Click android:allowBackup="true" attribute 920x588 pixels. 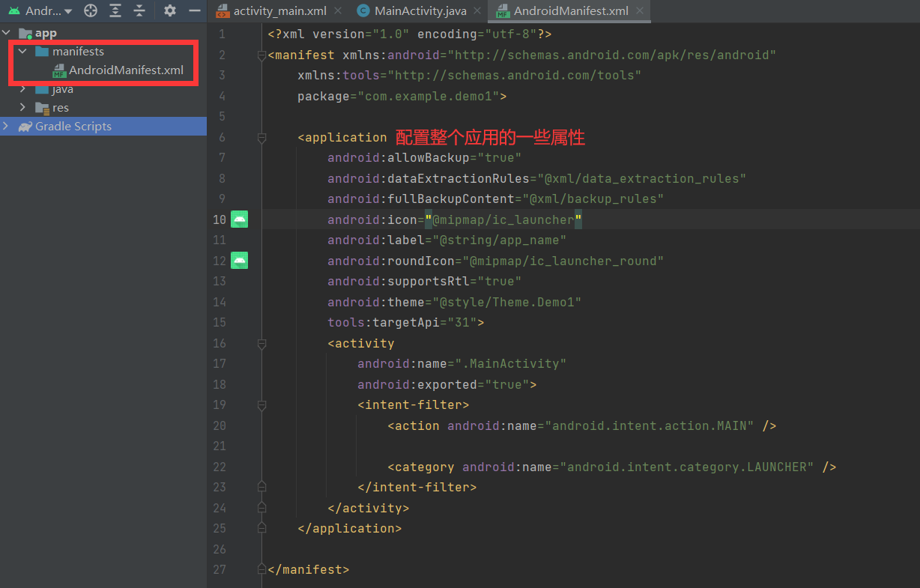coord(425,158)
